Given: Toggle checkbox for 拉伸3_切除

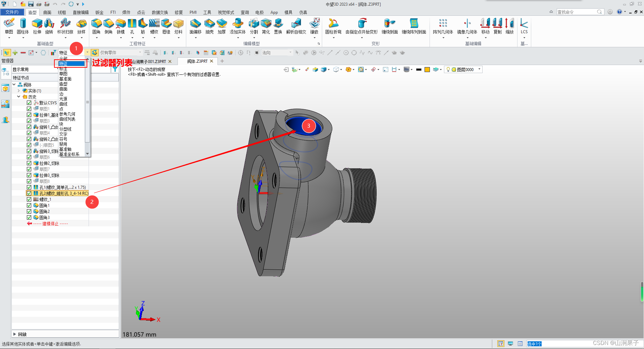Looking at the screenshot, I should pos(29,175).
